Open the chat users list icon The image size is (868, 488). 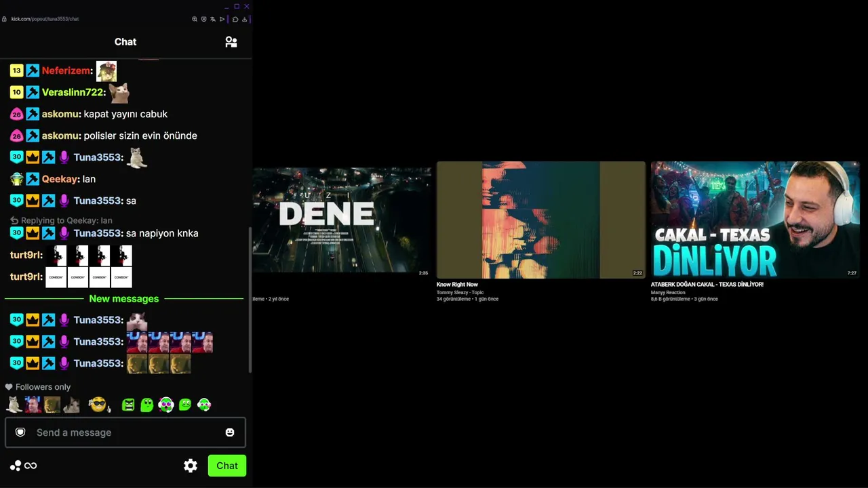(x=231, y=42)
